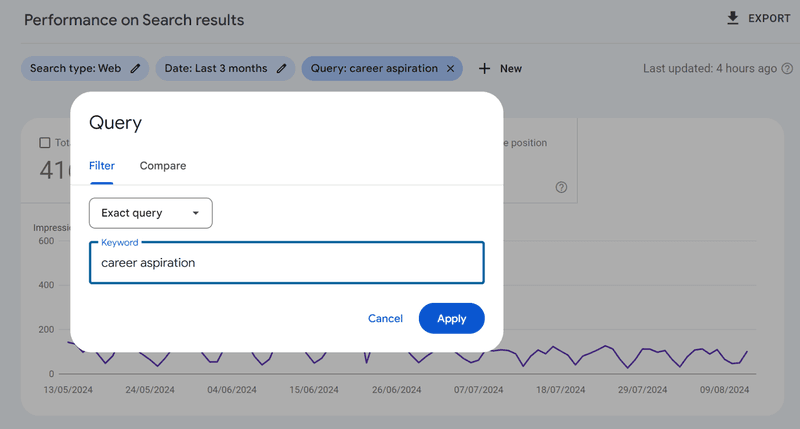Viewport: 800px width, 429px height.
Task: Click the 18/07/2024 axis date label
Action: [x=560, y=390]
